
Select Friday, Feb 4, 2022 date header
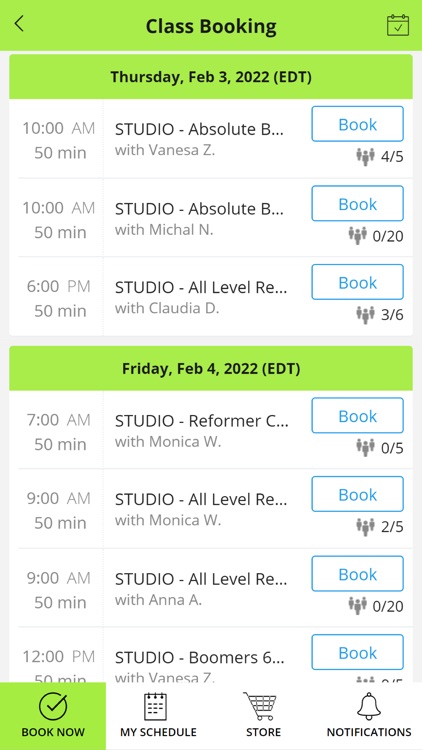pyautogui.click(x=211, y=368)
